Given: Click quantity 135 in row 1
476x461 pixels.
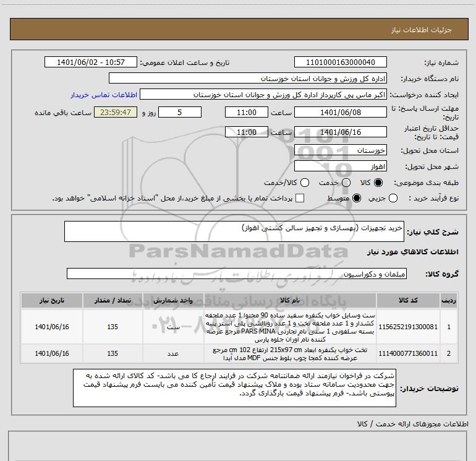Looking at the screenshot, I should click(113, 327).
